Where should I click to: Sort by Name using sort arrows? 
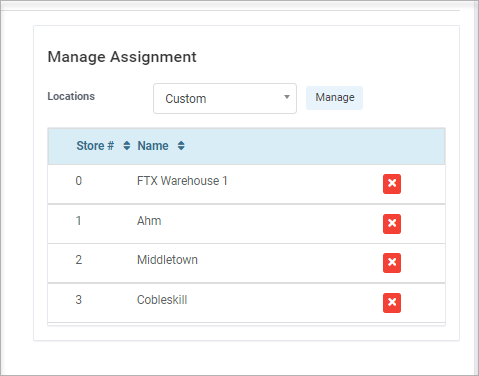coord(181,146)
